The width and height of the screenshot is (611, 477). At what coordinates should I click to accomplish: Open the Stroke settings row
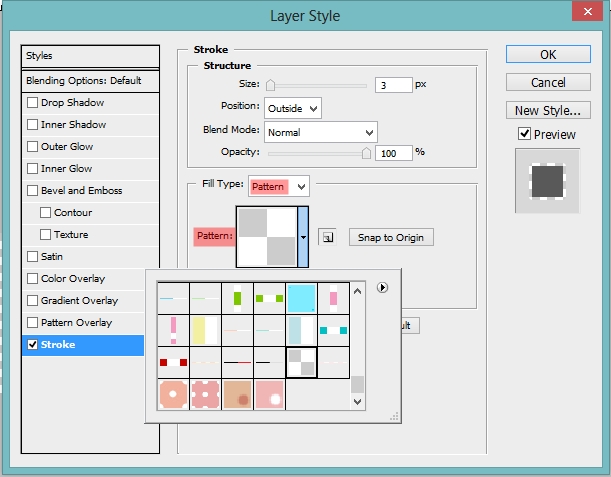point(83,345)
